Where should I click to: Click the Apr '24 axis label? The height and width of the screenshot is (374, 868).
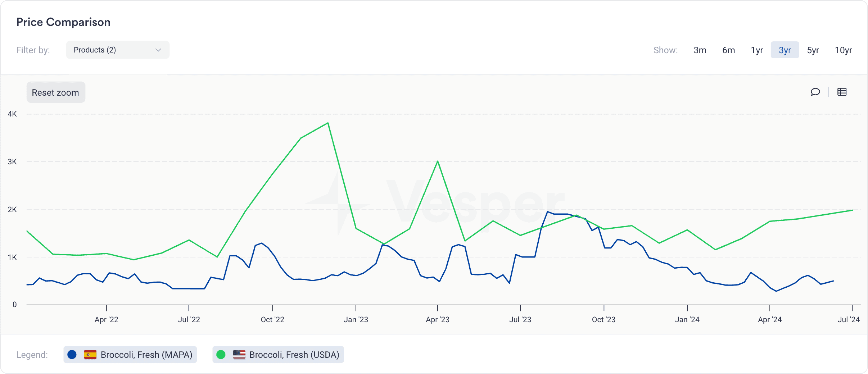(770, 319)
